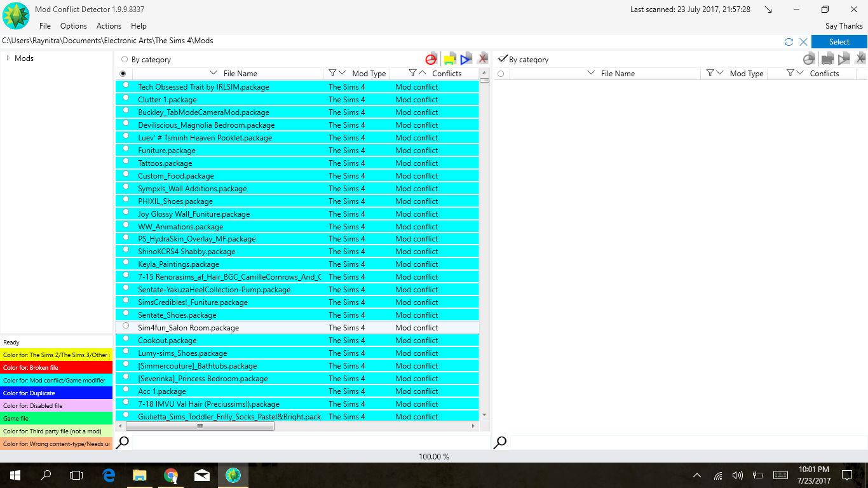This screenshot has height=488, width=868.
Task: Click the grey disable-file icon in right panel
Action: (x=808, y=59)
